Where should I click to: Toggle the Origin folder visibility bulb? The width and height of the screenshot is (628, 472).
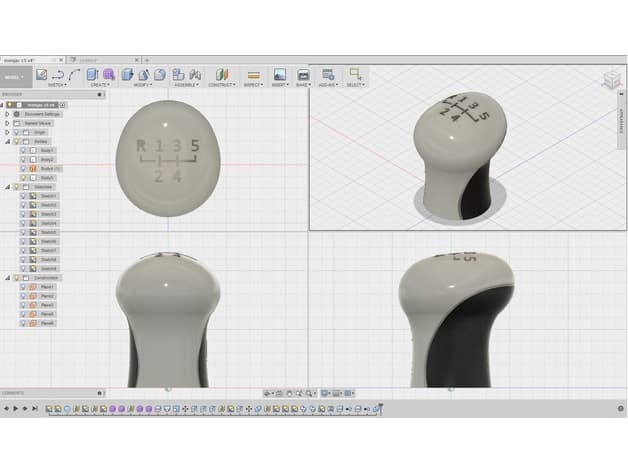tap(16, 132)
